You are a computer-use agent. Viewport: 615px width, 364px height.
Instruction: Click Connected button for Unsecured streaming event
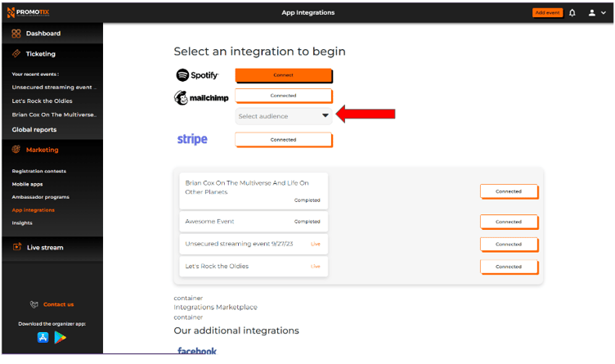pyautogui.click(x=510, y=245)
